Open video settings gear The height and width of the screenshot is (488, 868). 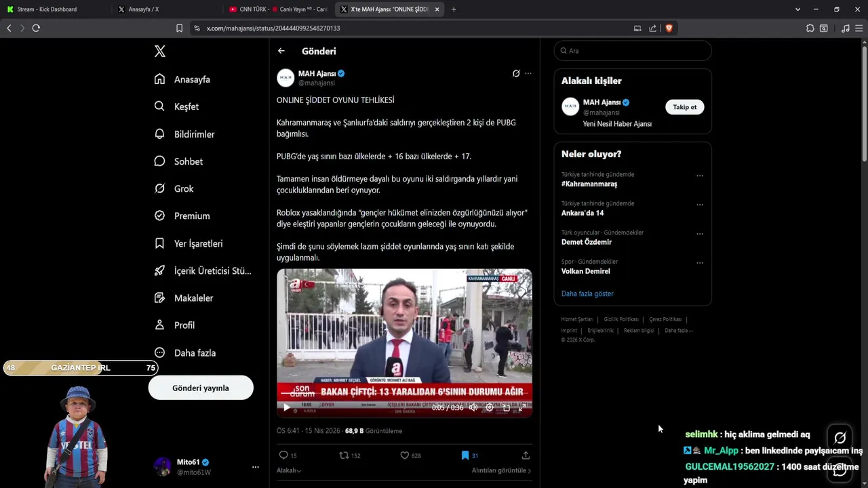490,407
